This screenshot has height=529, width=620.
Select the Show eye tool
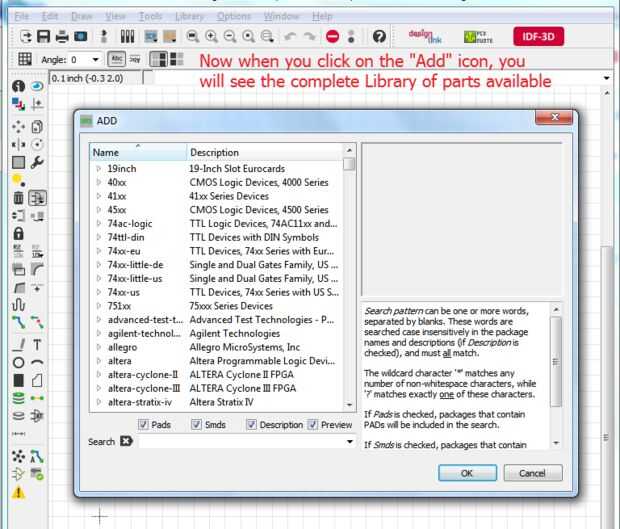coord(37,86)
